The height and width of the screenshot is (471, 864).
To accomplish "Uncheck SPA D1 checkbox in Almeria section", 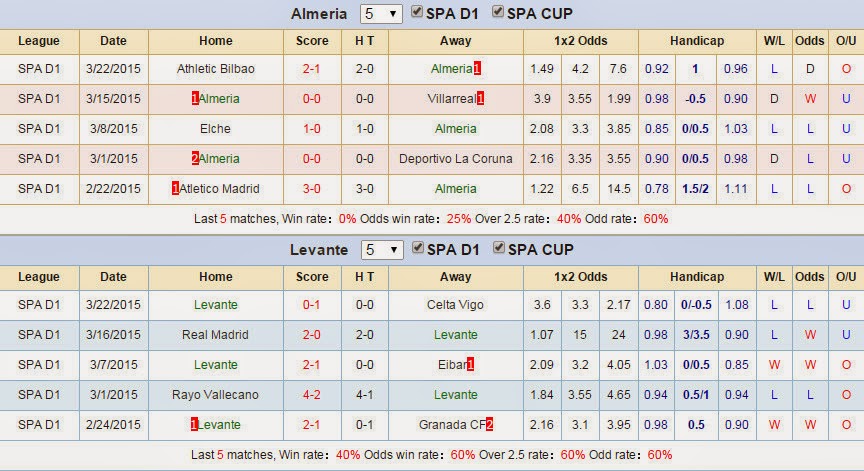I will pos(417,12).
